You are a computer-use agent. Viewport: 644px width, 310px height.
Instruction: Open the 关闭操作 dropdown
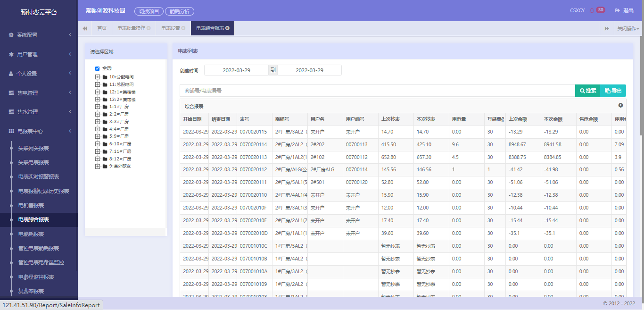(628, 28)
